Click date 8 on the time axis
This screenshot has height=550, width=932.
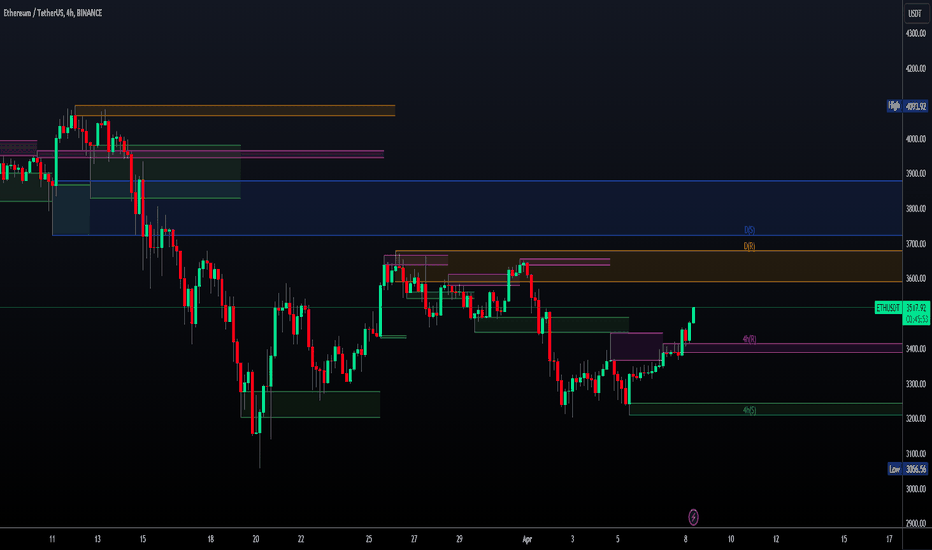(x=685, y=539)
